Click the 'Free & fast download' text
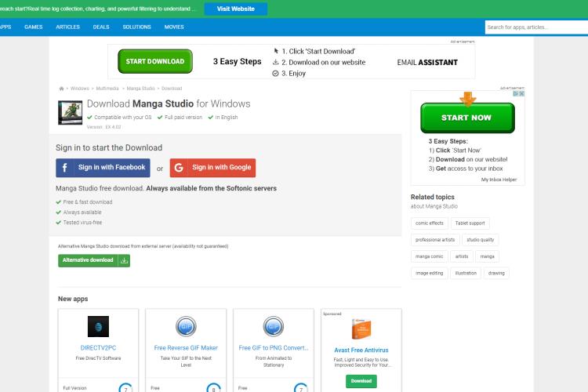 tap(88, 201)
